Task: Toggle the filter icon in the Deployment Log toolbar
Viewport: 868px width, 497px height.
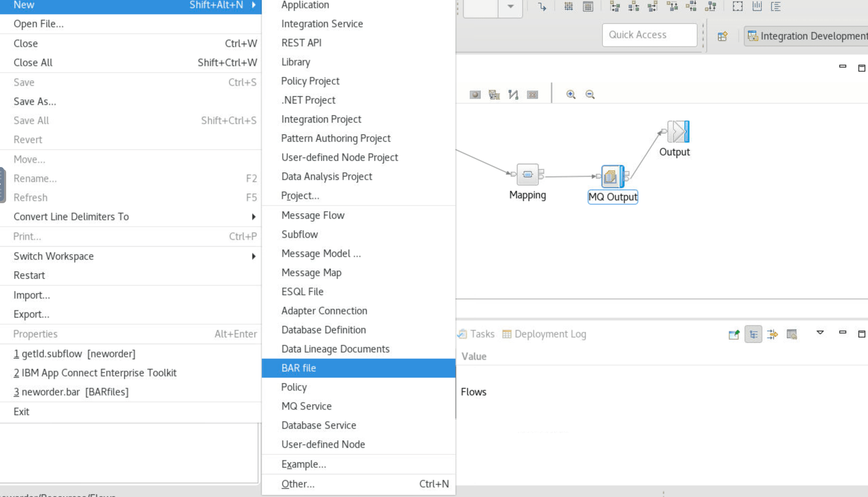Action: coord(792,334)
